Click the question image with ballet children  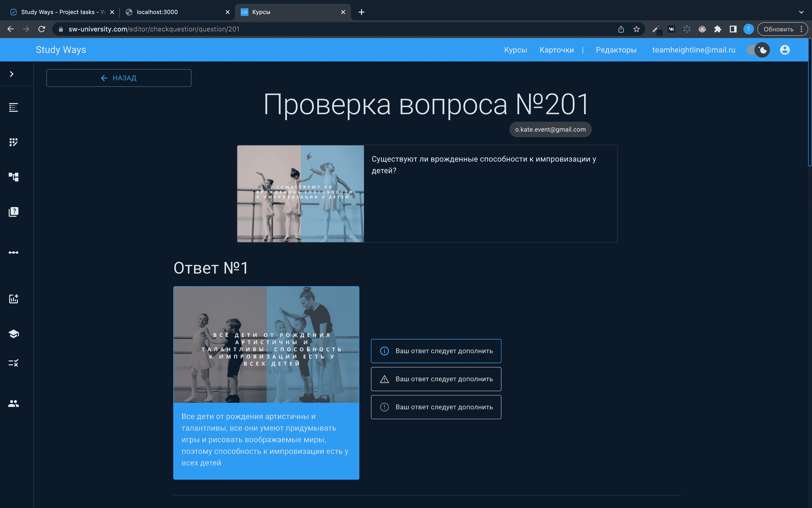(x=300, y=194)
